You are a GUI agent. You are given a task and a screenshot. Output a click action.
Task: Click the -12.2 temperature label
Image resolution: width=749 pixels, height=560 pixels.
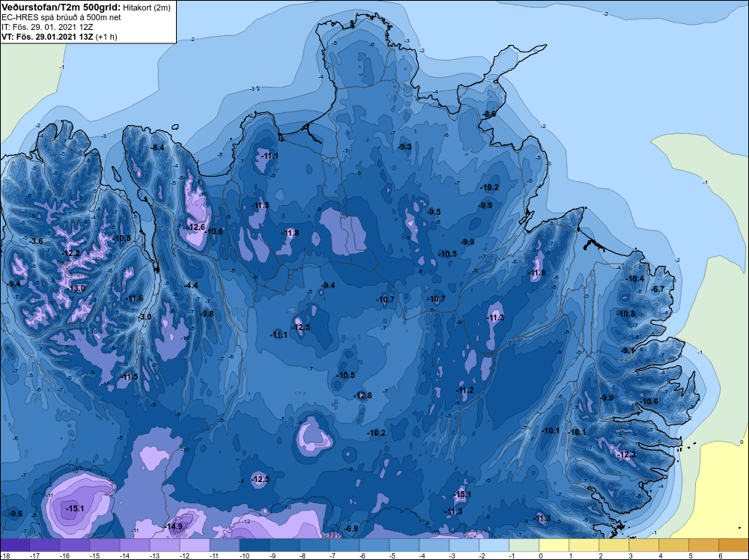pyautogui.click(x=72, y=253)
